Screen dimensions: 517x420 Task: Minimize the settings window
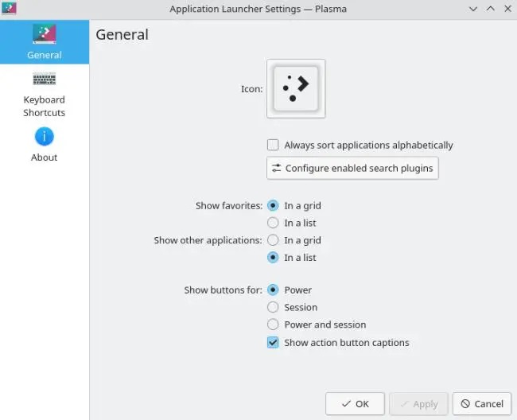point(473,9)
